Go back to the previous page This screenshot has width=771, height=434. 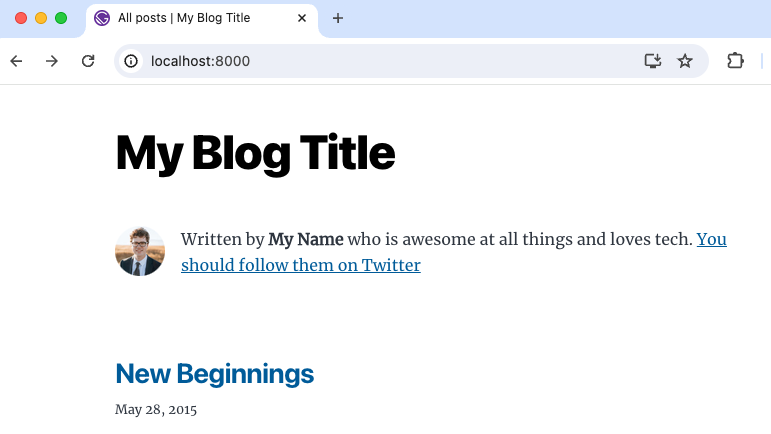(16, 61)
